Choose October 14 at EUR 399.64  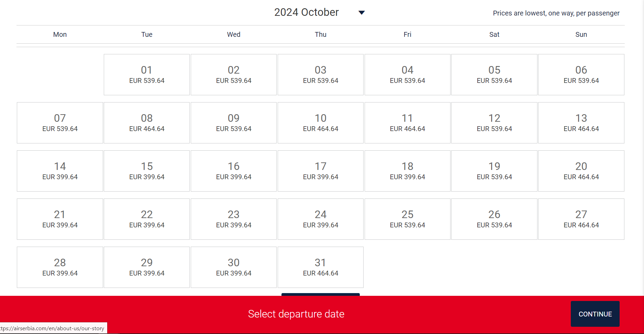coord(60,171)
